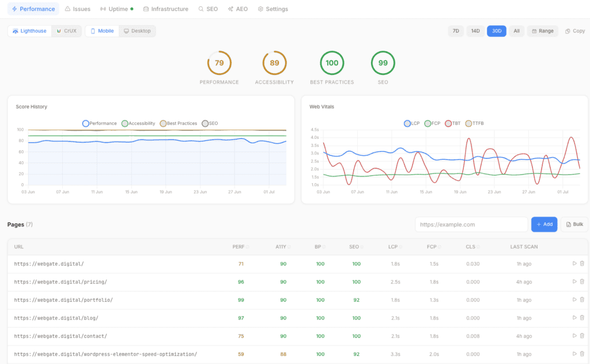Open the AEO tab

coord(238,9)
